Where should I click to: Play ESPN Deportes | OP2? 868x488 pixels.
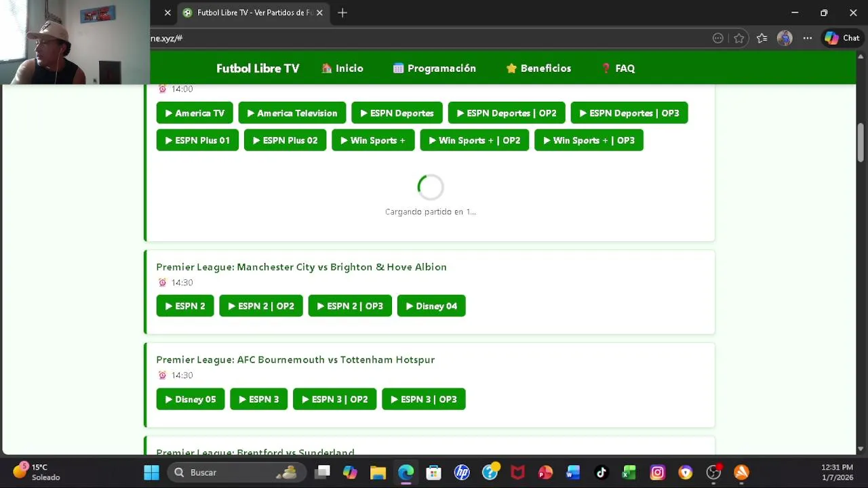coord(507,113)
